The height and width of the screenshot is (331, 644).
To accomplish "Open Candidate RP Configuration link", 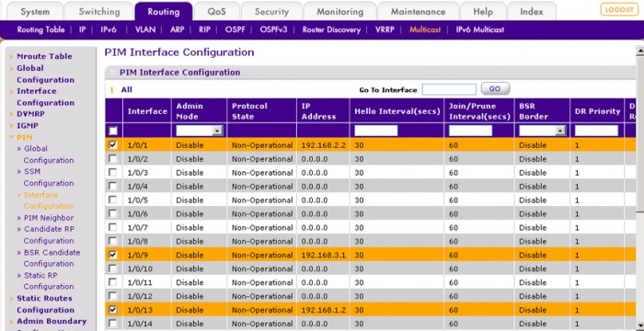I will (x=49, y=234).
